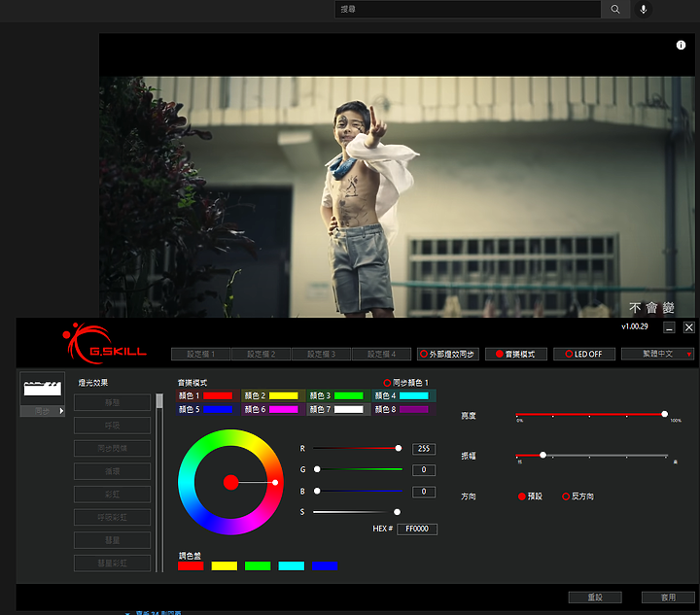Click the G slider handle
This screenshot has height=615, width=700.
pyautogui.click(x=317, y=469)
